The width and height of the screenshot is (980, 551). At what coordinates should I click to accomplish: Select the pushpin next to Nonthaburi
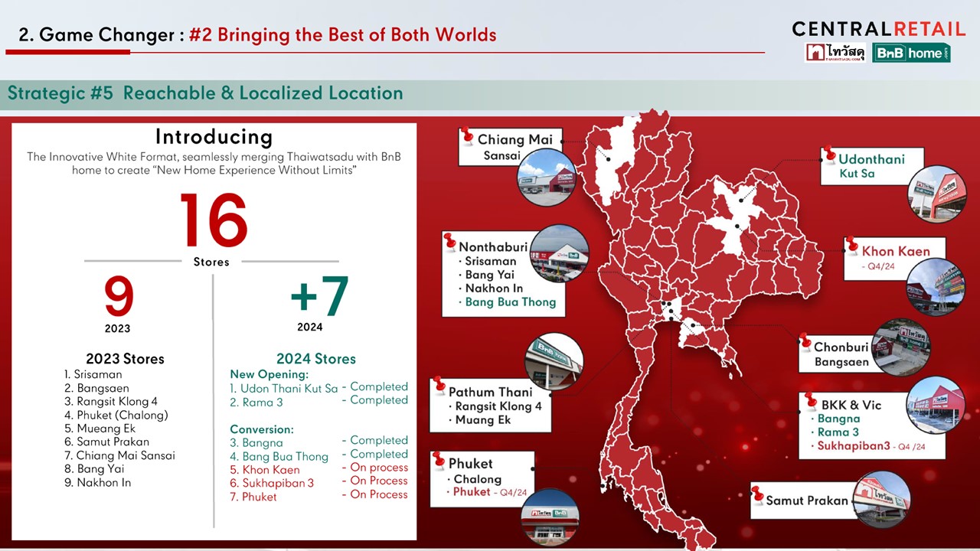449,242
